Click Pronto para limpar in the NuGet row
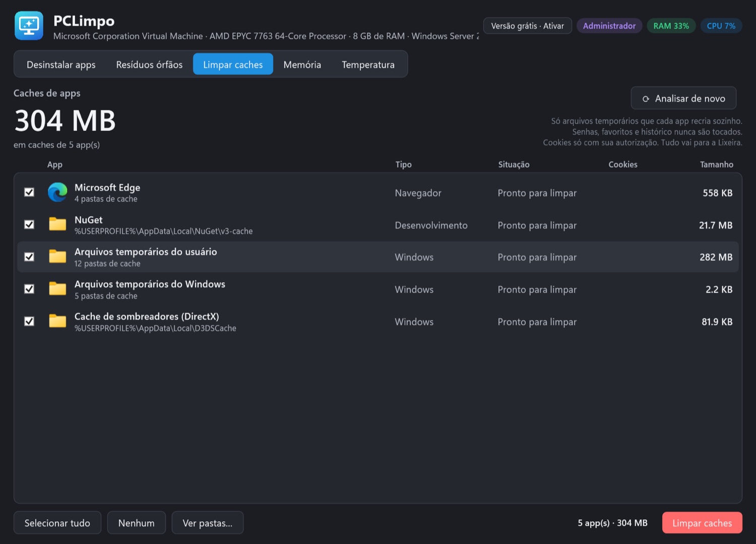This screenshot has height=544, width=756. (537, 225)
